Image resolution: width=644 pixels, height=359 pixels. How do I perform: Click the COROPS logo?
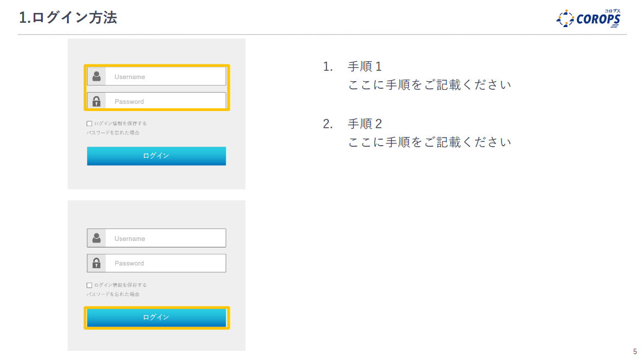pyautogui.click(x=589, y=18)
